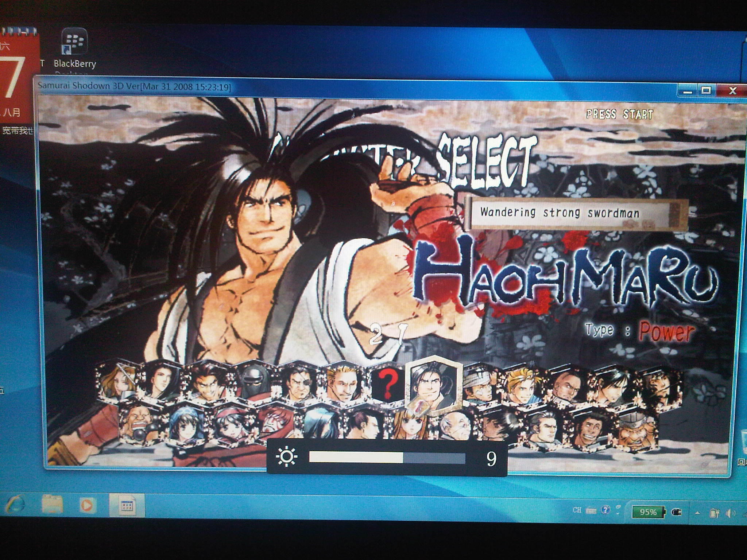Screen dimensions: 747x560
Task: Switch to the active taskbar window button
Action: pyautogui.click(x=127, y=505)
